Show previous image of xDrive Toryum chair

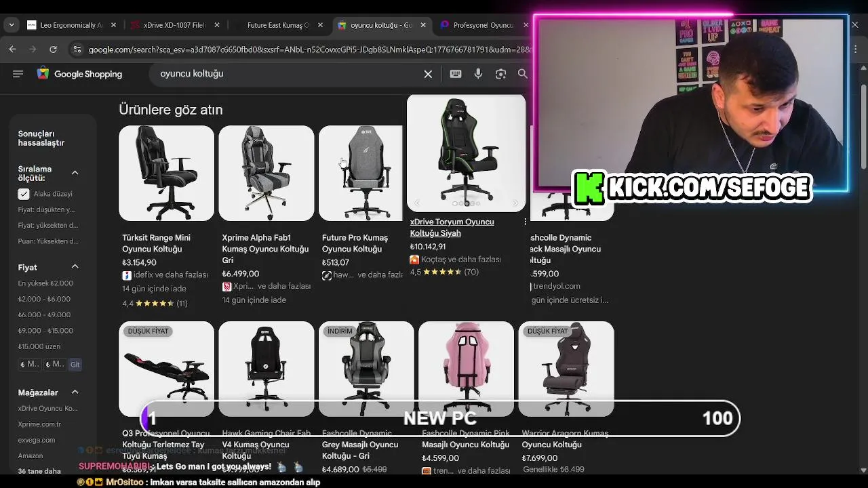coord(417,203)
